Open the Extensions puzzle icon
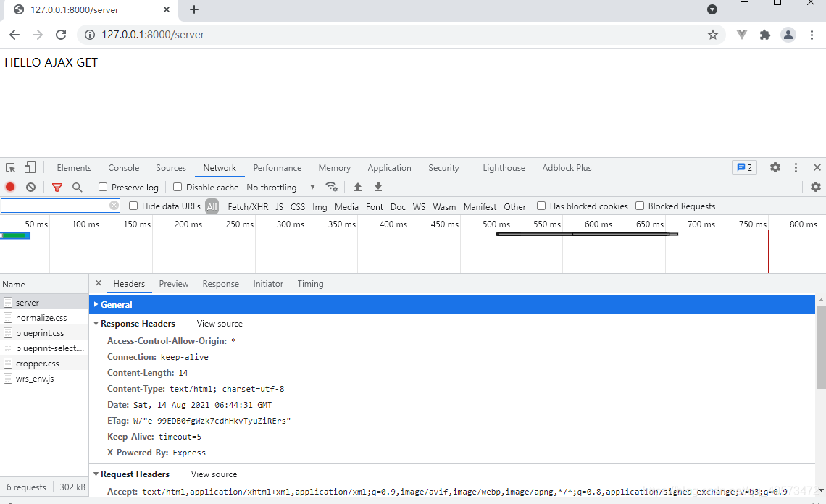Viewport: 826px width, 504px height. click(x=765, y=35)
